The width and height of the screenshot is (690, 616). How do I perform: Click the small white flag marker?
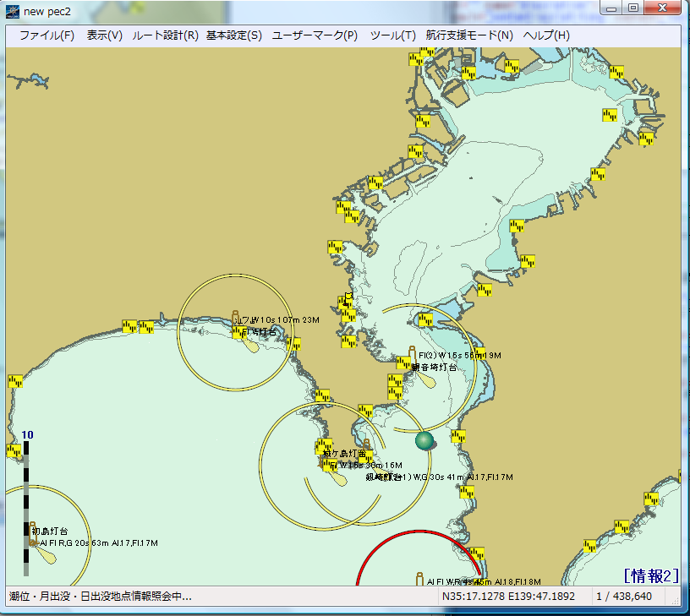[x=348, y=297]
